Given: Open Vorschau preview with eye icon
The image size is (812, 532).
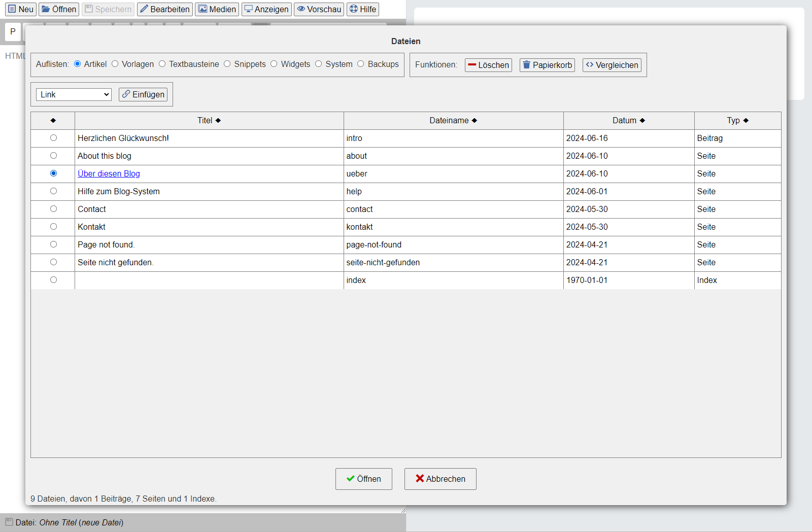Looking at the screenshot, I should point(319,9).
